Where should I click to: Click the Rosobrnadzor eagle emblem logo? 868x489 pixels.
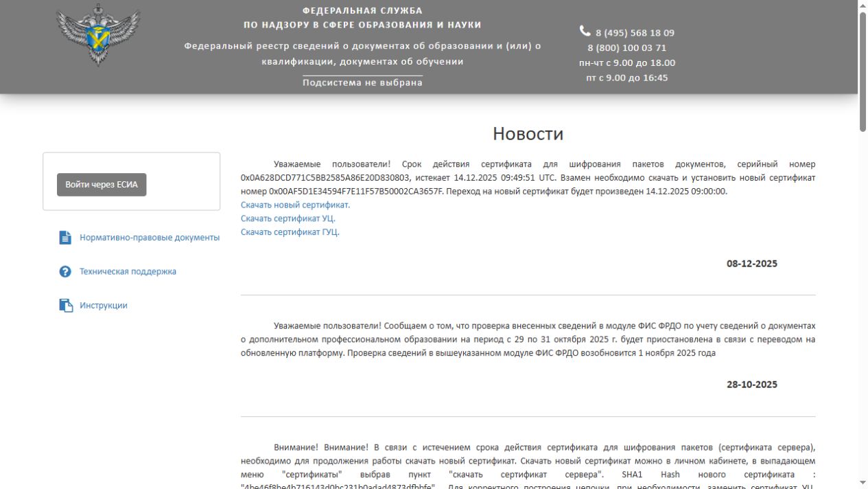(x=97, y=36)
